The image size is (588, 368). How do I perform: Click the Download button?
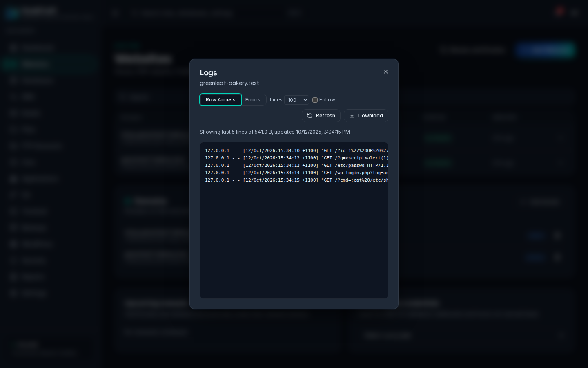coord(366,116)
